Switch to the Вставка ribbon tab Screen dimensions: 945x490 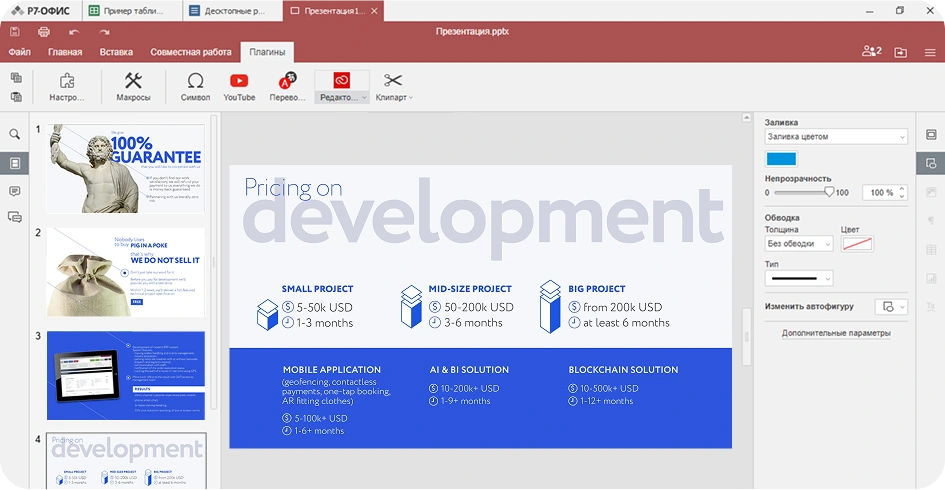pos(116,52)
